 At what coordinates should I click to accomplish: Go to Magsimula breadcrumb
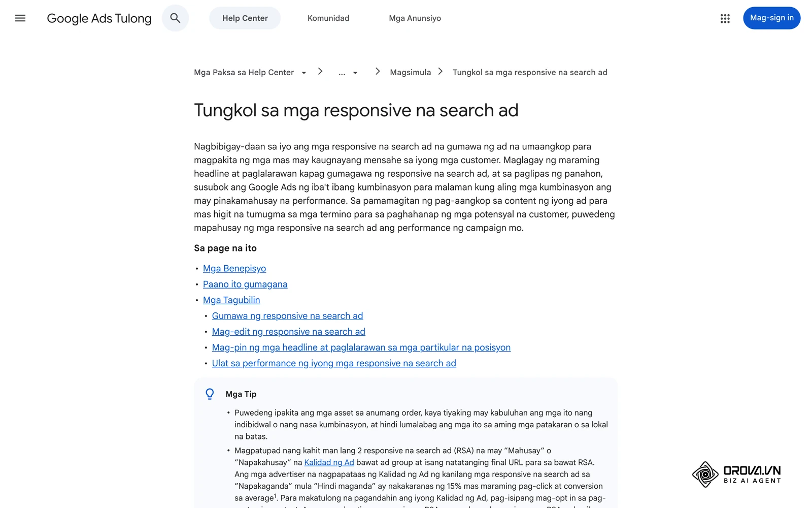410,73
